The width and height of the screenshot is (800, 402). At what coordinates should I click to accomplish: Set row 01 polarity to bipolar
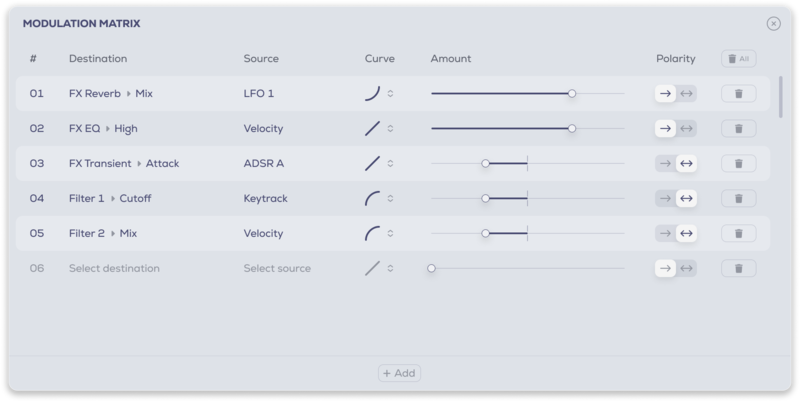coord(686,94)
